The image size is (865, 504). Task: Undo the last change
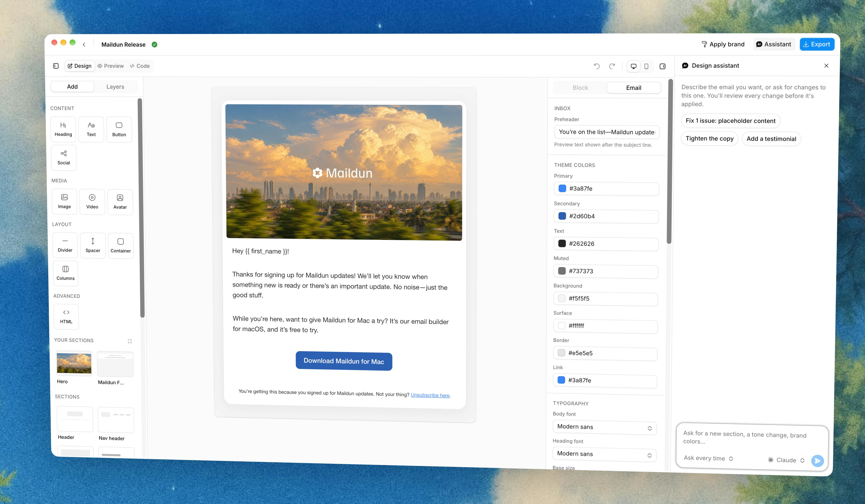coord(597,66)
